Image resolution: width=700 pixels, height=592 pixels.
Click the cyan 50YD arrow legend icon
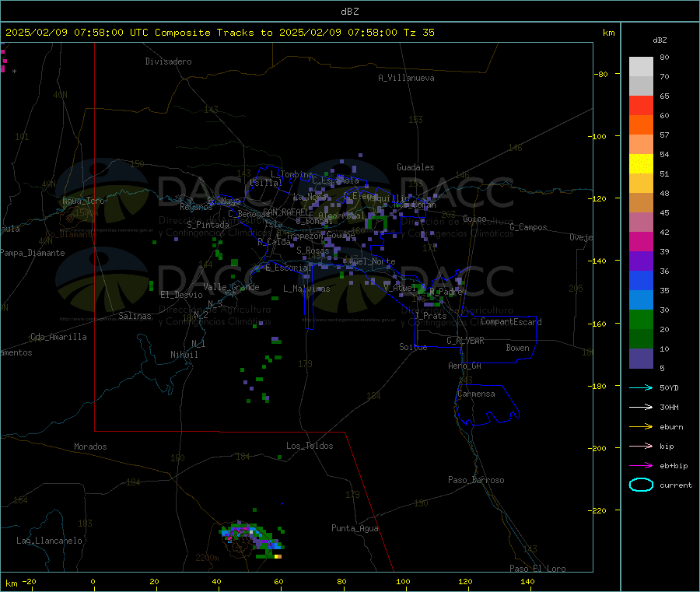coord(641,387)
